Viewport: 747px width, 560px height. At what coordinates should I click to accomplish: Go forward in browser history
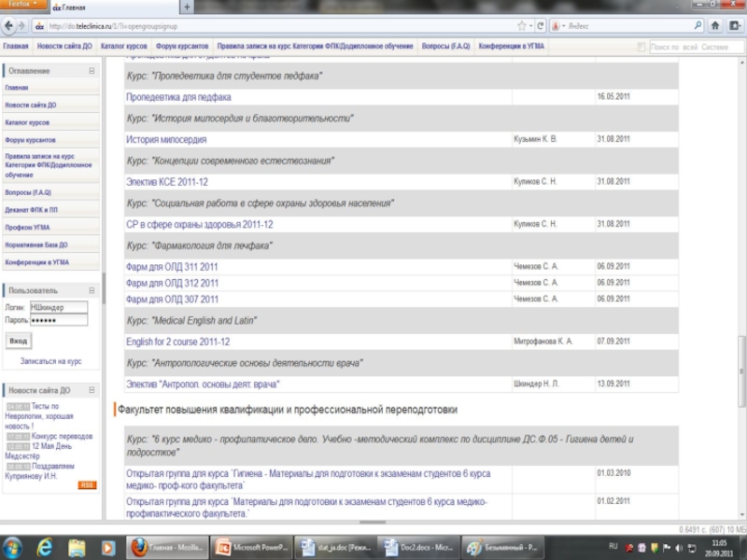pyautogui.click(x=21, y=26)
